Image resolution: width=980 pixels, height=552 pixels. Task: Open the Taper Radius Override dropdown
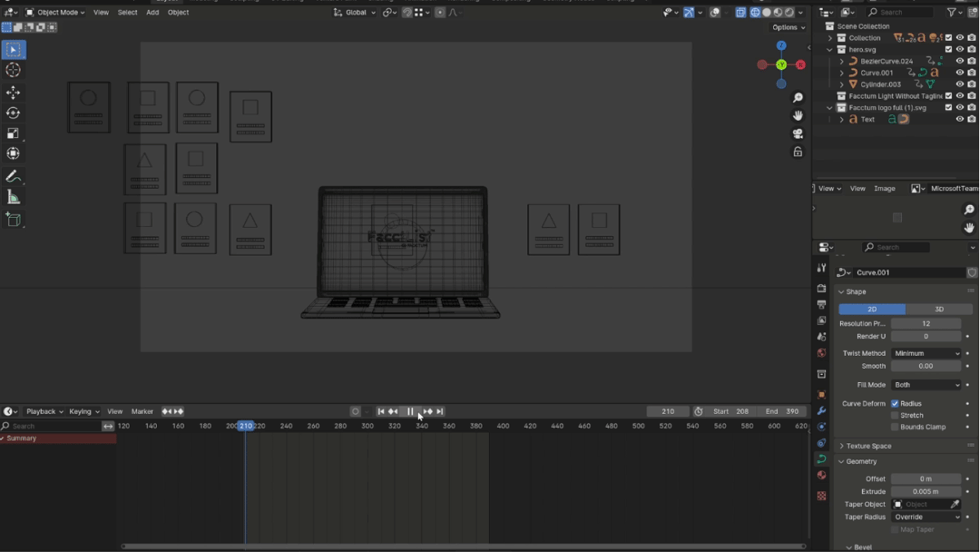pyautogui.click(x=926, y=517)
